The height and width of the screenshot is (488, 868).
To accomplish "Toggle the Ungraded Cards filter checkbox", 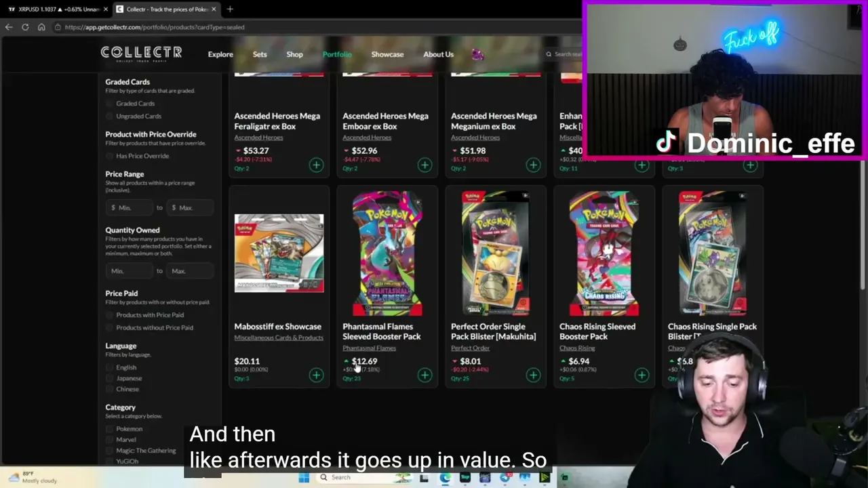I will [x=110, y=117].
